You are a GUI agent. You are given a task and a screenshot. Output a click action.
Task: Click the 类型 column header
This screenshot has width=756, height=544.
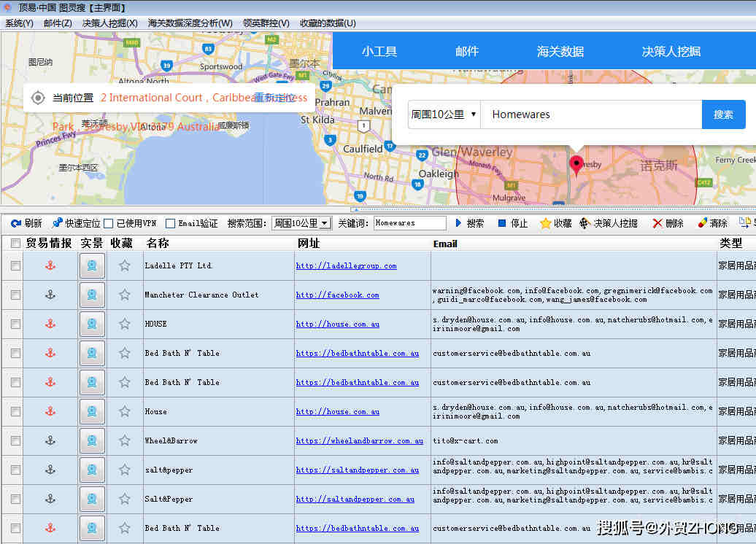[731, 244]
